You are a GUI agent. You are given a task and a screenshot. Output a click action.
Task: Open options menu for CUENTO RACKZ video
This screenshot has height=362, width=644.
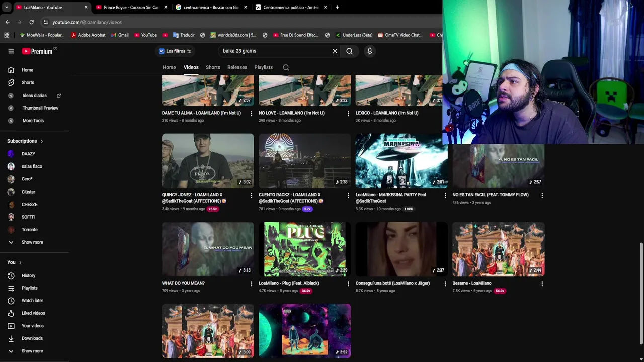pos(348,195)
